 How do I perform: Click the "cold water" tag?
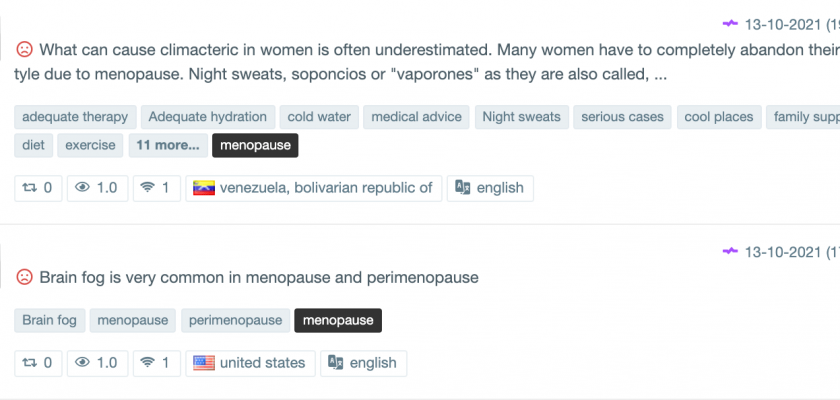(319, 117)
